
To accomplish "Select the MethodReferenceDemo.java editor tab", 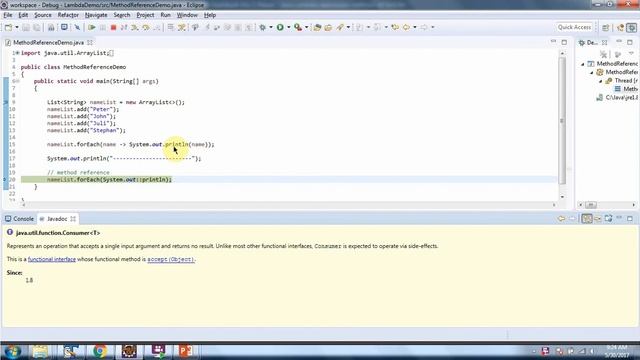I will click(48, 42).
